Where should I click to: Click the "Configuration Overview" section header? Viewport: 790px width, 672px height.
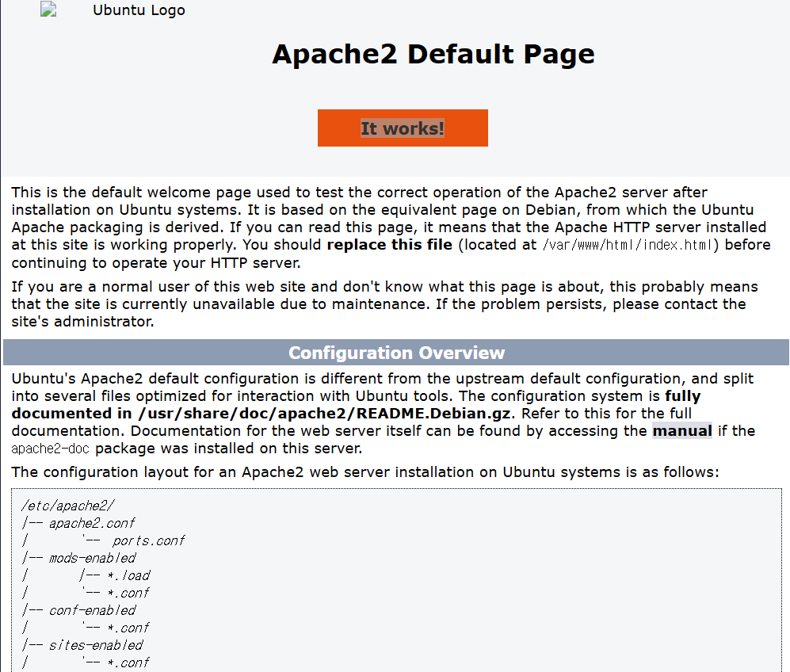click(x=396, y=353)
